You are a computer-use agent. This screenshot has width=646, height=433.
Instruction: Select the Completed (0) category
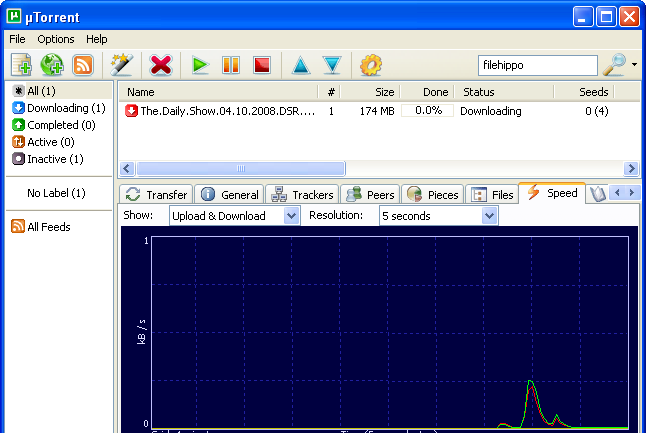54,125
